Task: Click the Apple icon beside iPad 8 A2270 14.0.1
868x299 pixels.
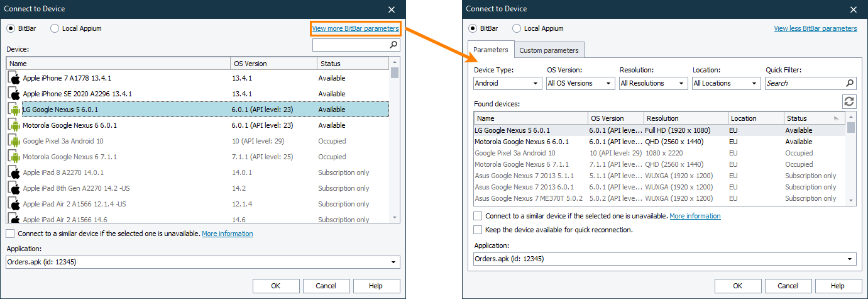Action: tap(14, 172)
